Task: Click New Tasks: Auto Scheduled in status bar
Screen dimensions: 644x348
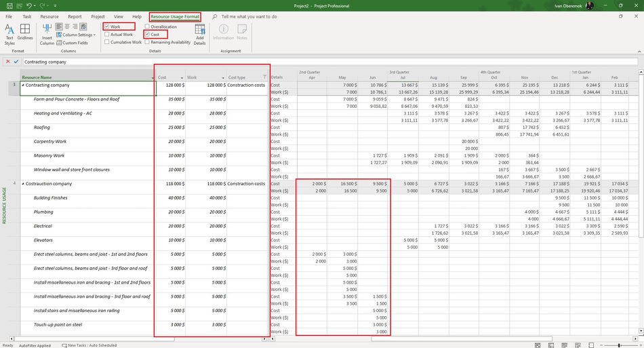Action: [89, 345]
